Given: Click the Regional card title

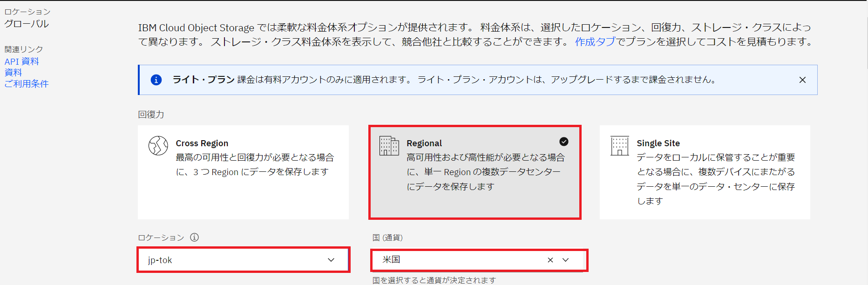Looking at the screenshot, I should 424,143.
